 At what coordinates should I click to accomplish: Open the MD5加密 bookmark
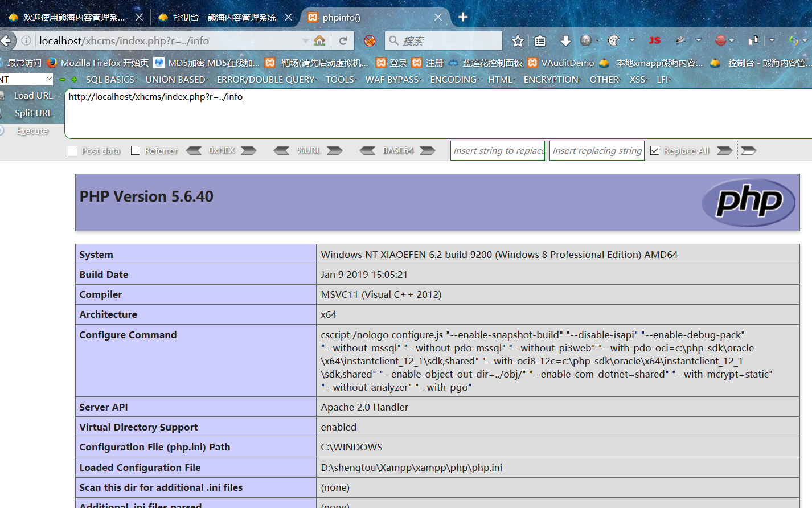pos(207,63)
